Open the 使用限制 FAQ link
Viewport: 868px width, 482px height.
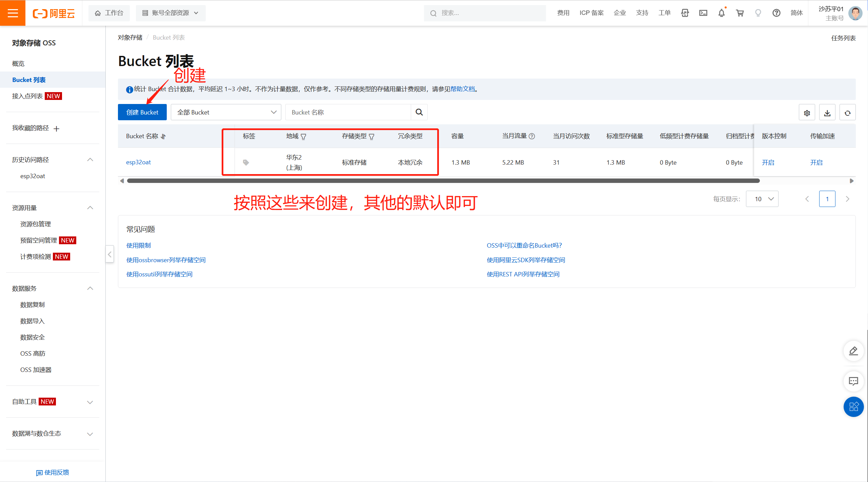(x=139, y=246)
